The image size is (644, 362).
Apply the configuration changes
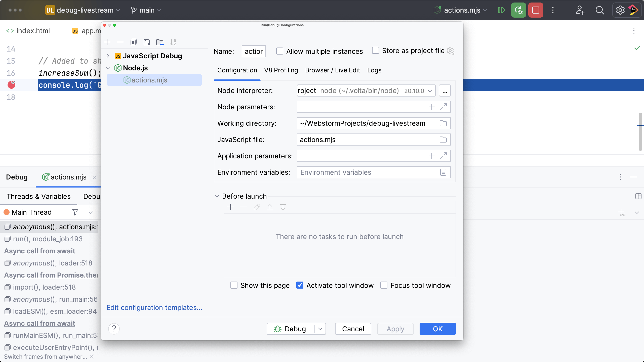[x=395, y=329]
